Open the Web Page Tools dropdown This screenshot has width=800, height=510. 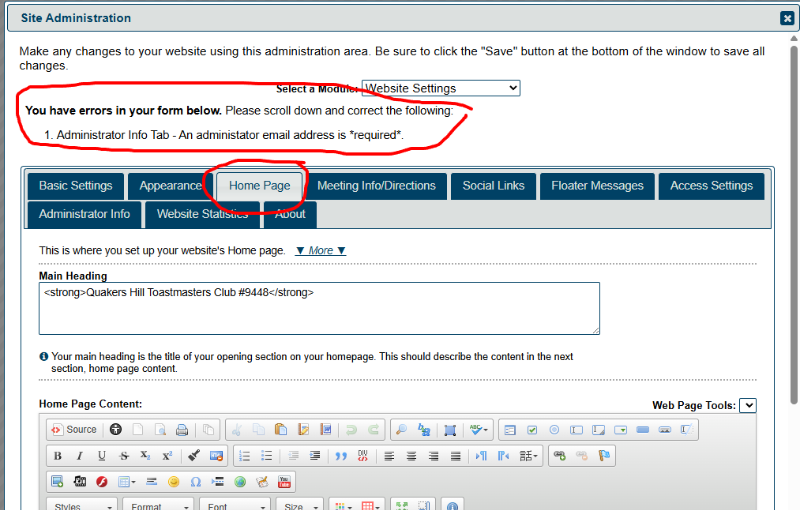coord(748,405)
